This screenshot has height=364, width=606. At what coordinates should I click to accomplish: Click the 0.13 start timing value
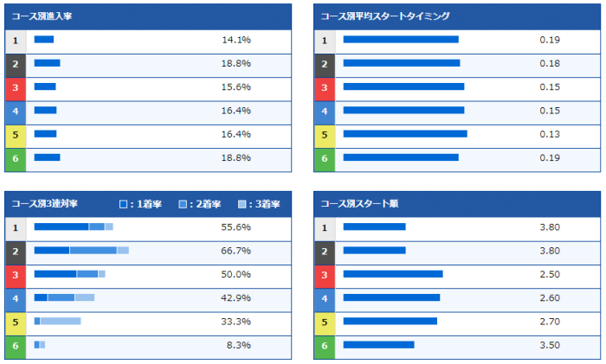point(550,134)
